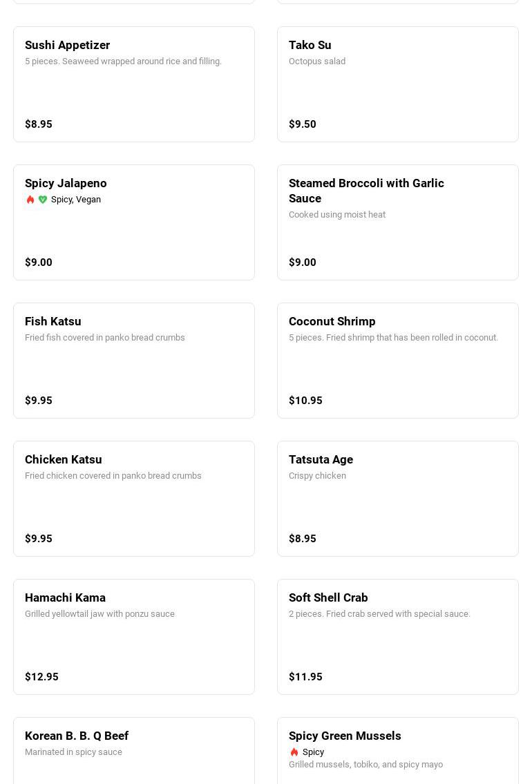Open the Chicken Katsu menu card

pyautogui.click(x=134, y=499)
